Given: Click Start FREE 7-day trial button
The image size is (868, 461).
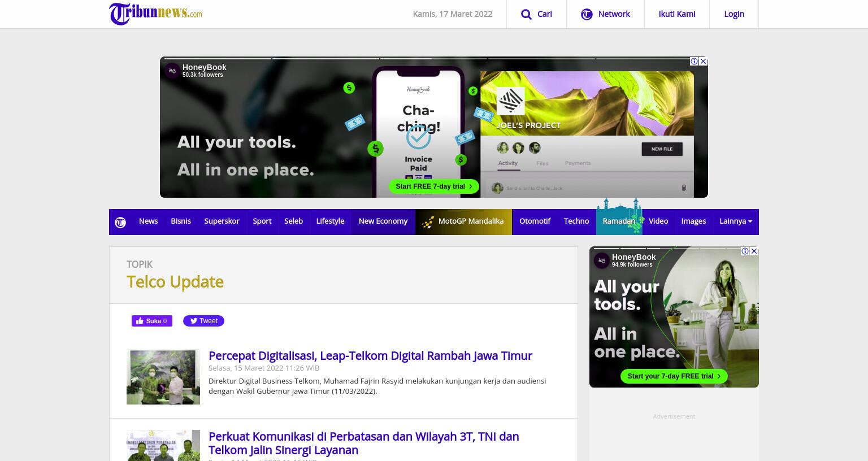Looking at the screenshot, I should (434, 186).
